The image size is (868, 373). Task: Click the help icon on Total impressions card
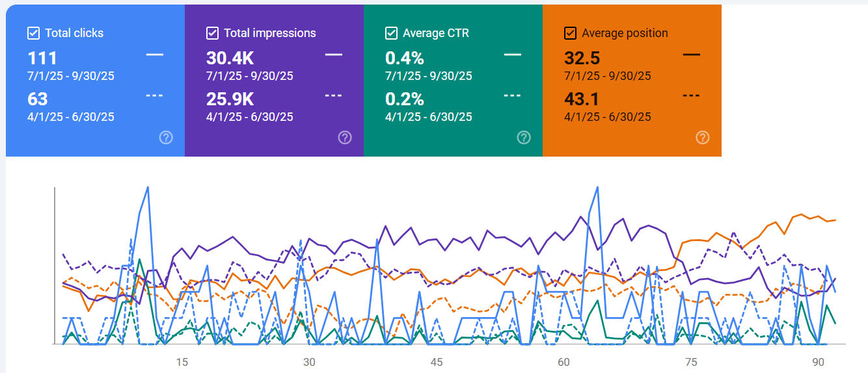point(345,137)
